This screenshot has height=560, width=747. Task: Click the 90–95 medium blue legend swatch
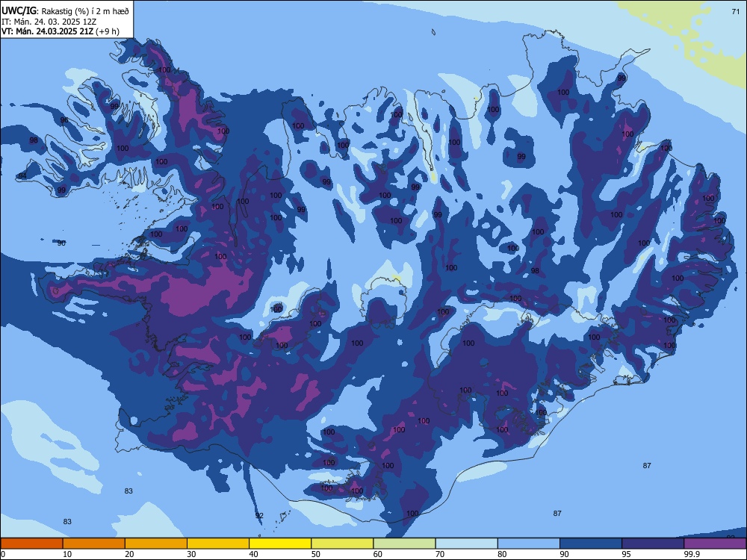pos(591,544)
